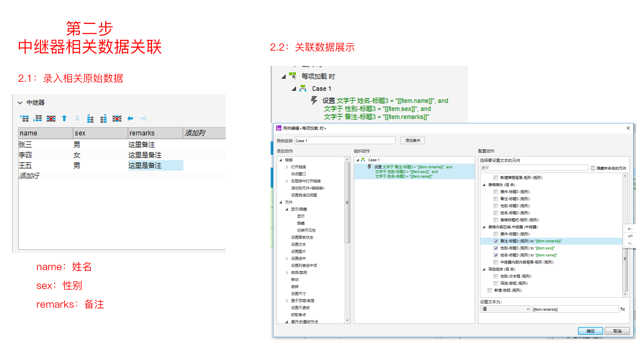The image size is (644, 362).
Task: Click the move column right arrow icon
Action: pos(143,118)
